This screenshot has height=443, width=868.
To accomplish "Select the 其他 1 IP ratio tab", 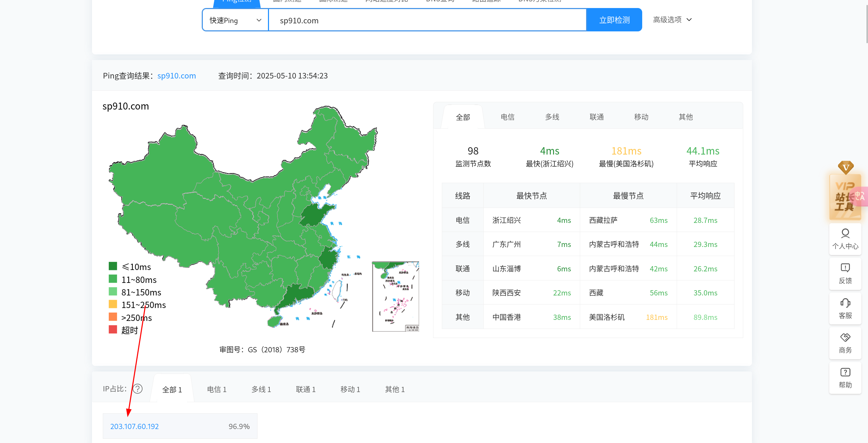I will (x=394, y=389).
